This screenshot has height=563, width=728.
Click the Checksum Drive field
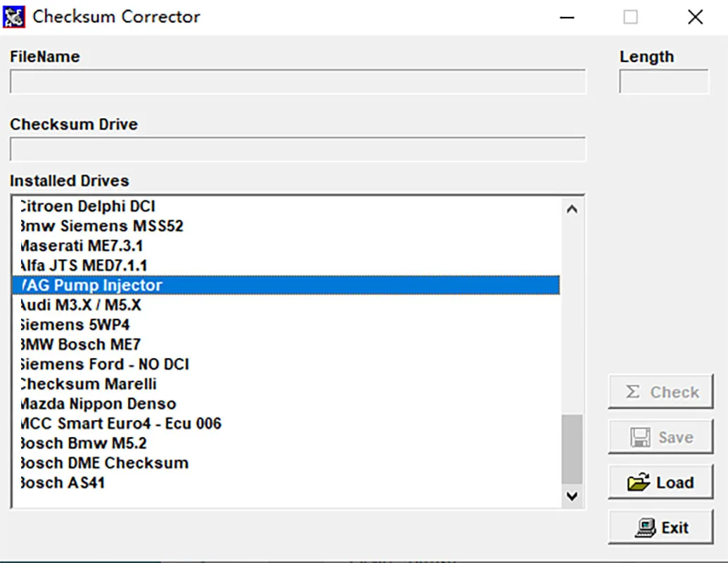click(298, 149)
